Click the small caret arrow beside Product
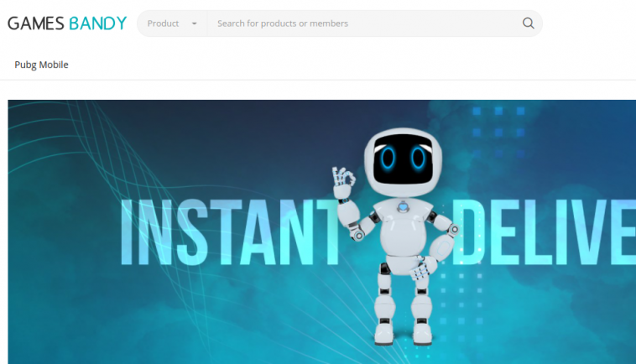The image size is (636, 364). coord(195,23)
